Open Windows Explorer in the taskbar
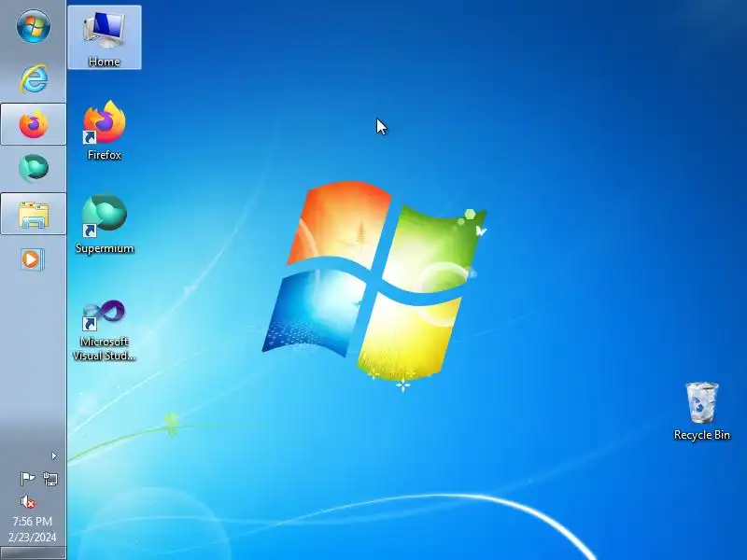 [34, 214]
